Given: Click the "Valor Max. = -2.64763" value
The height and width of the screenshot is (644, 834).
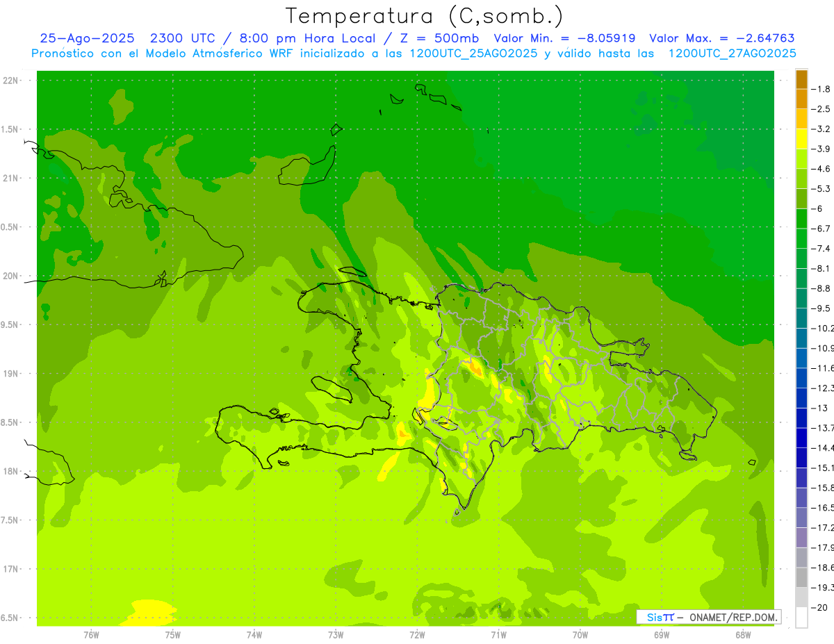Looking at the screenshot, I should tap(722, 38).
